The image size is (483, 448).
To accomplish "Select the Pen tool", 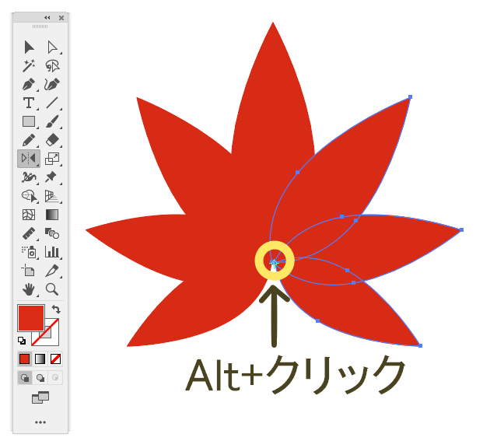I will [29, 85].
